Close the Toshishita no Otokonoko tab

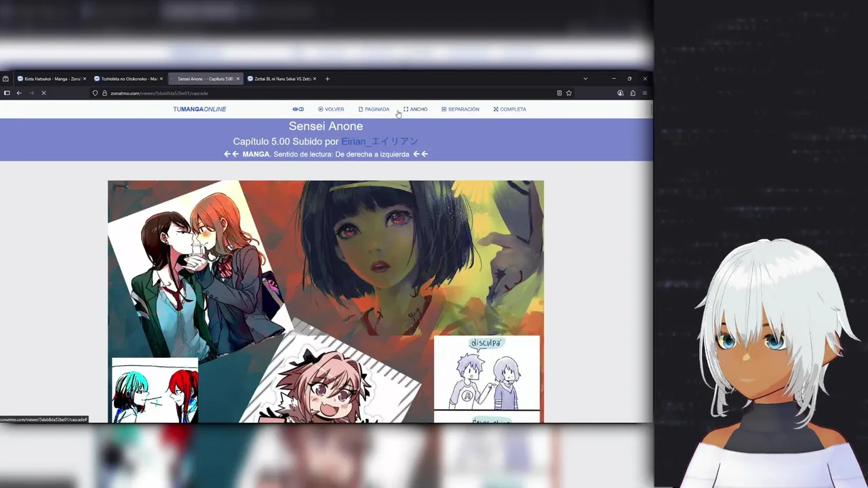pos(161,79)
